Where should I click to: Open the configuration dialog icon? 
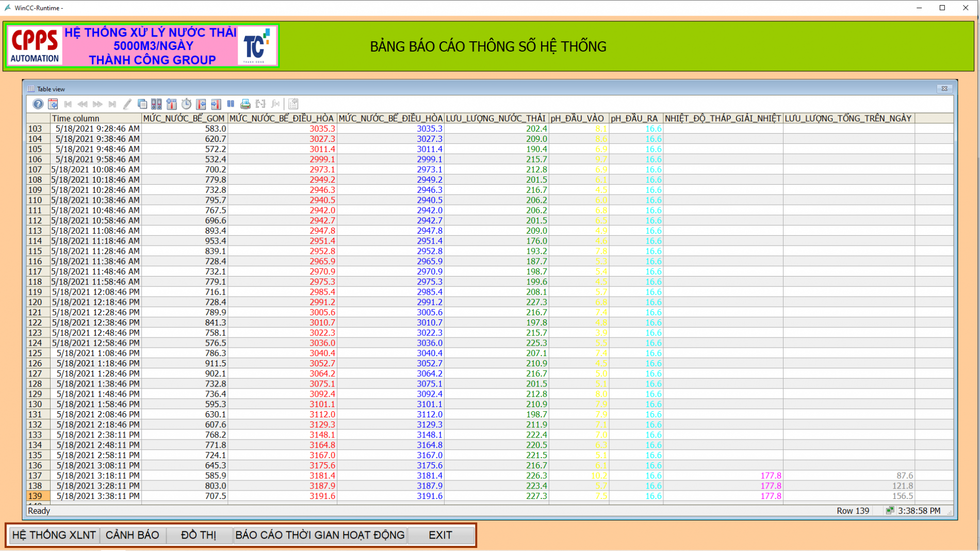tap(53, 104)
